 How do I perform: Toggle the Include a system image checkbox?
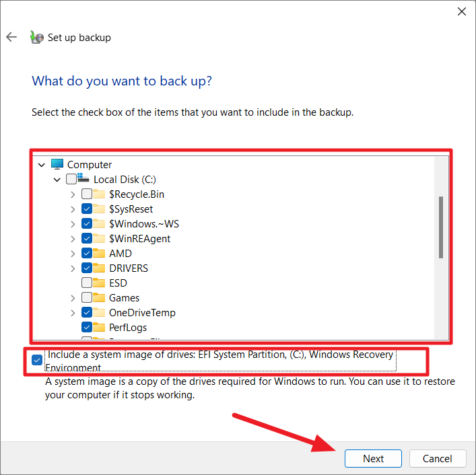(x=37, y=360)
